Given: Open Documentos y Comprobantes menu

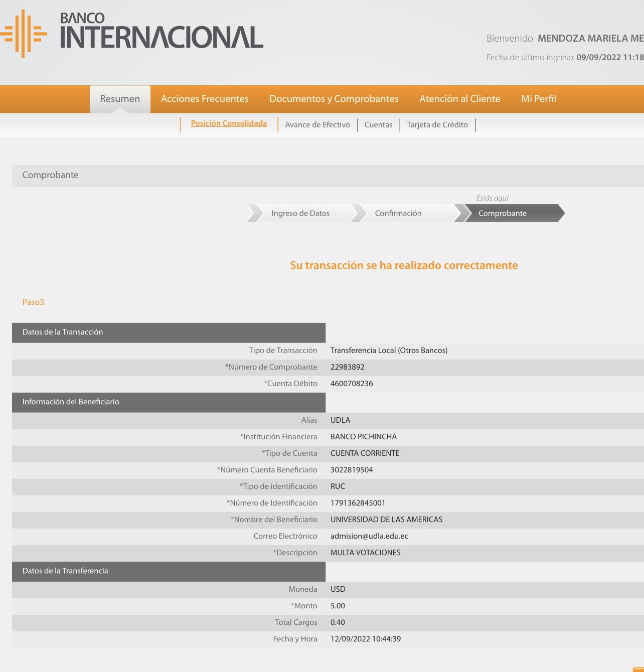Looking at the screenshot, I should click(x=334, y=99).
